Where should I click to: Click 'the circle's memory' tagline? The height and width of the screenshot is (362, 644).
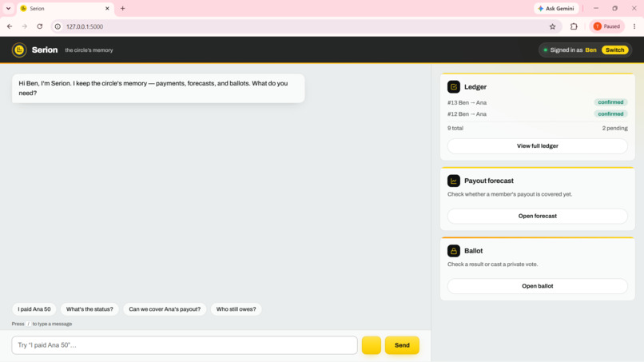[x=89, y=50]
